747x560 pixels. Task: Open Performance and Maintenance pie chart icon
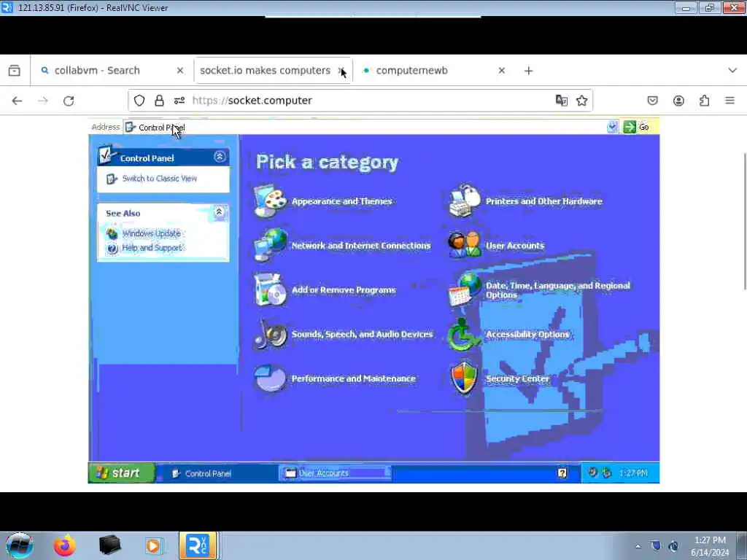270,378
